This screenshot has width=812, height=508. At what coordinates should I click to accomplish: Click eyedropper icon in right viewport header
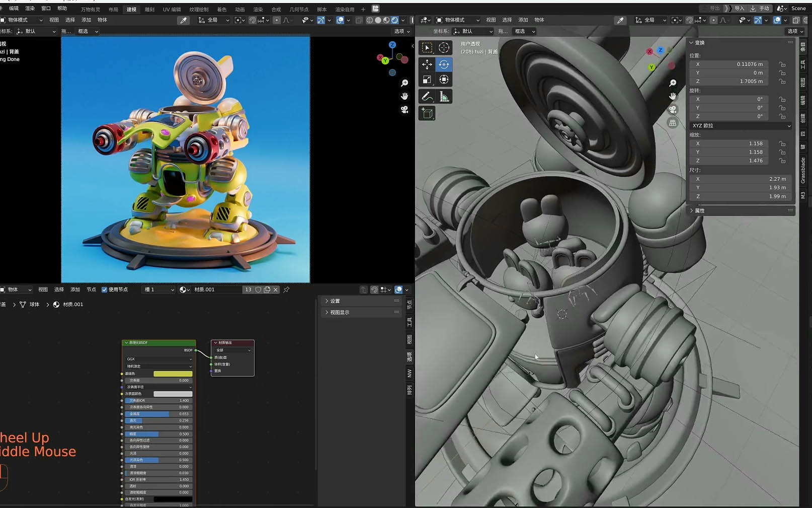tap(620, 20)
